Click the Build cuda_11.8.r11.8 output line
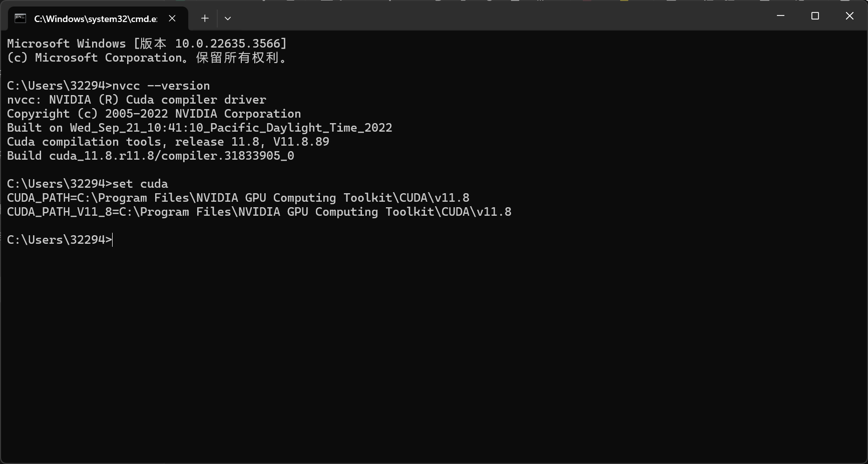868x464 pixels. (150, 156)
